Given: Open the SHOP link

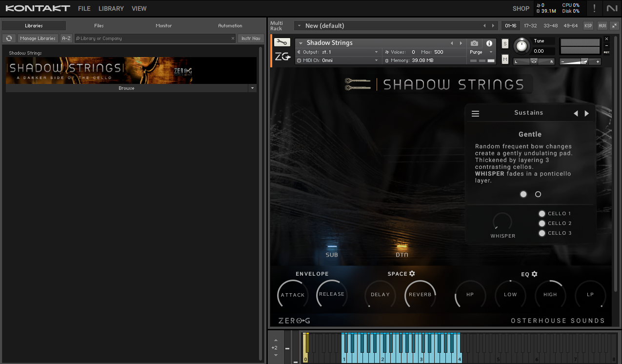Looking at the screenshot, I should point(521,8).
